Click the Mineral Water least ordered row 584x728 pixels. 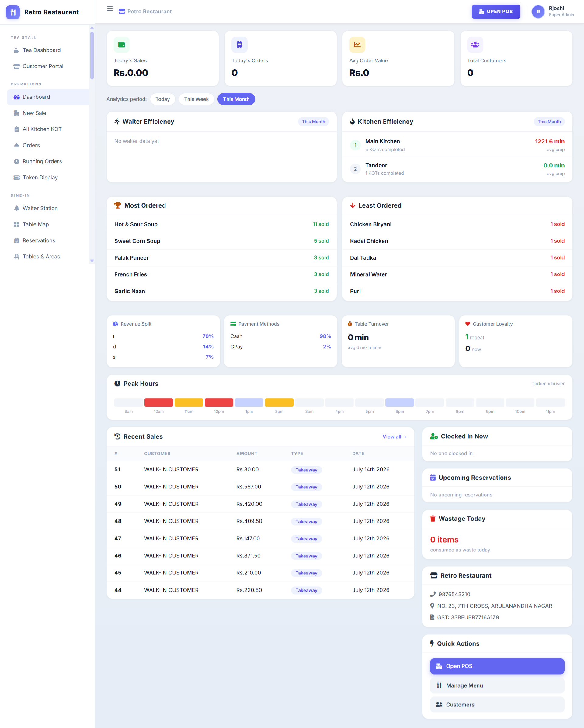(x=457, y=274)
